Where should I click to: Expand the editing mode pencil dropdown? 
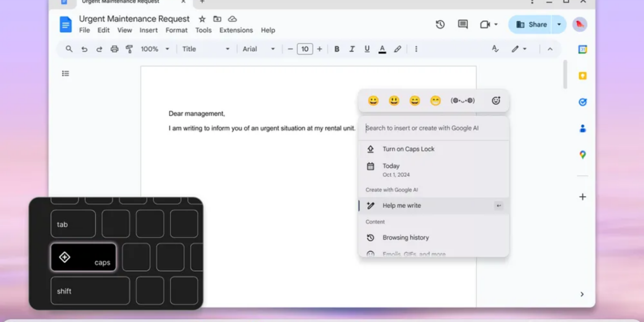tap(519, 49)
